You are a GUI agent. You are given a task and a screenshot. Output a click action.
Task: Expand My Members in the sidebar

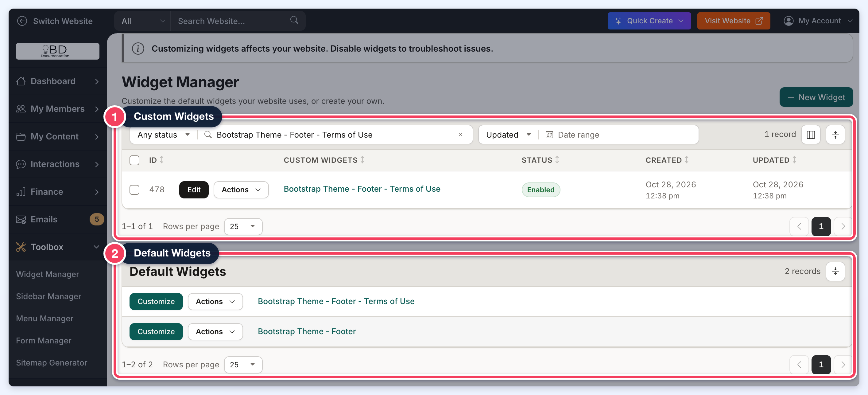58,109
